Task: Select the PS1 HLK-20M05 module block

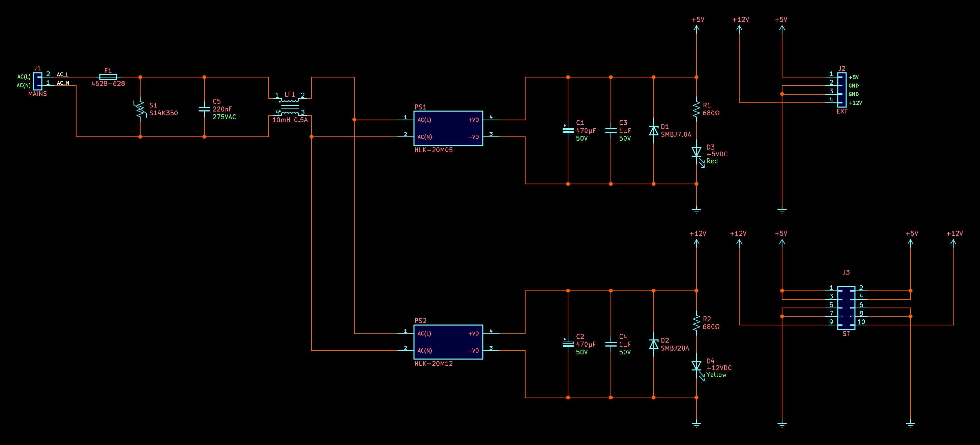Action: point(448,128)
